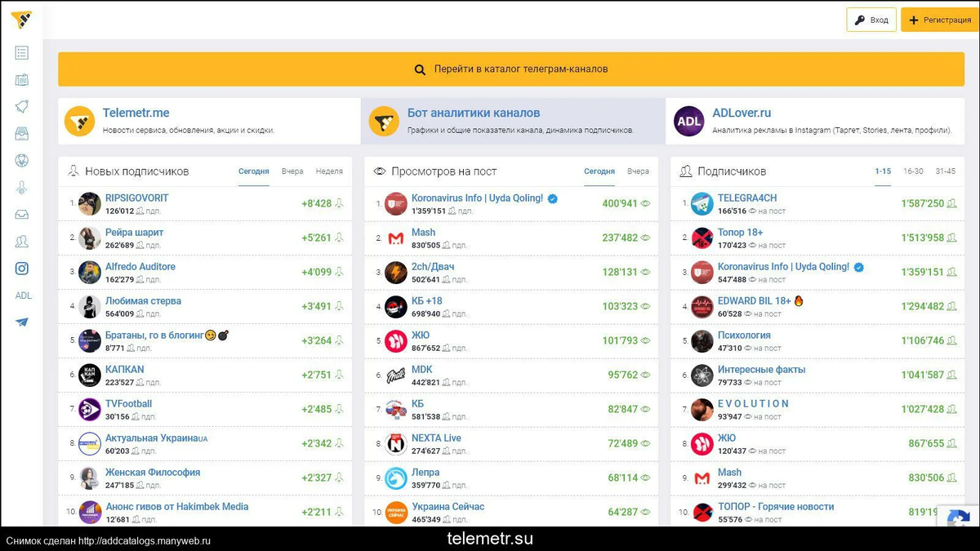The width and height of the screenshot is (980, 551).
Task: Click the 2ch/Двач channel avatar
Action: pos(396,273)
